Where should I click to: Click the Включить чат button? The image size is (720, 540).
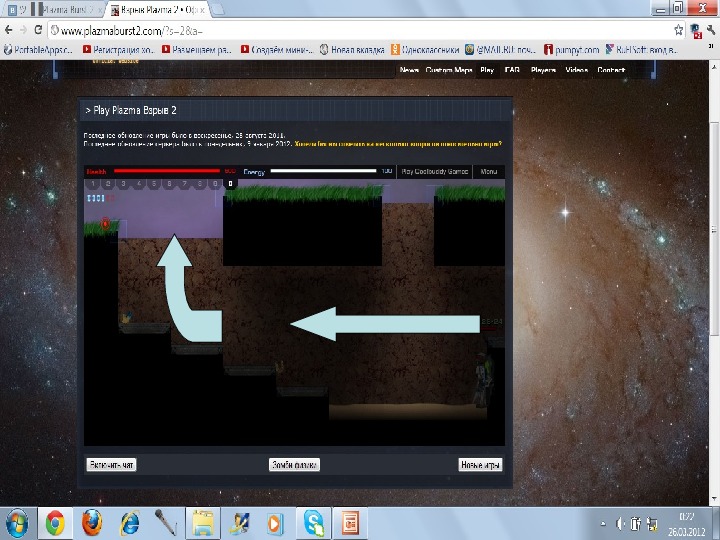click(111, 465)
